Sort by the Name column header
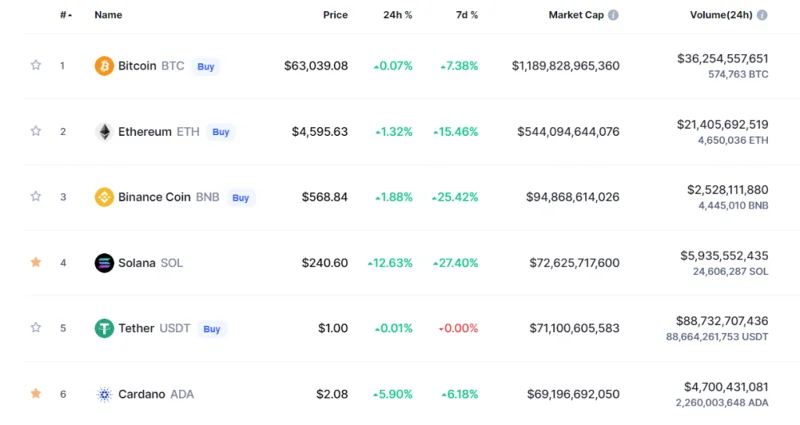The height and width of the screenshot is (425, 800). tap(108, 15)
